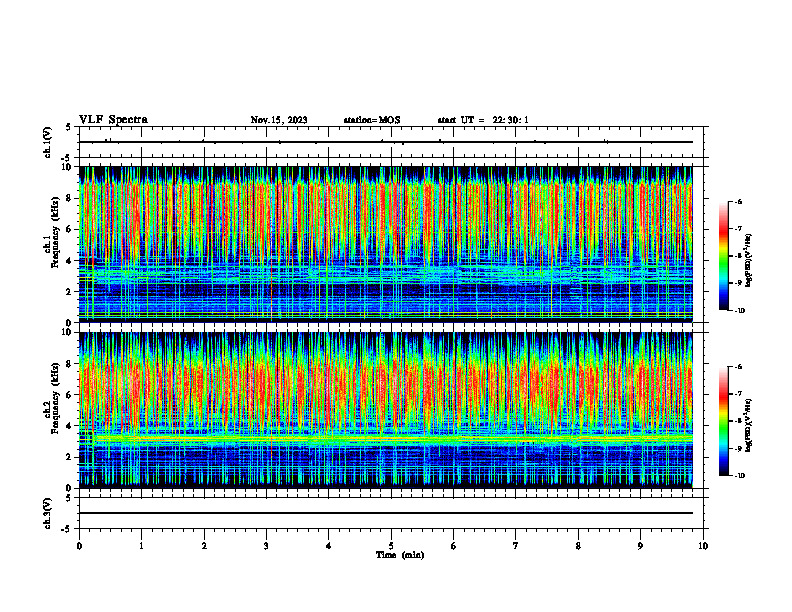Click time axis tick label "6"
792x612 pixels.
click(454, 546)
